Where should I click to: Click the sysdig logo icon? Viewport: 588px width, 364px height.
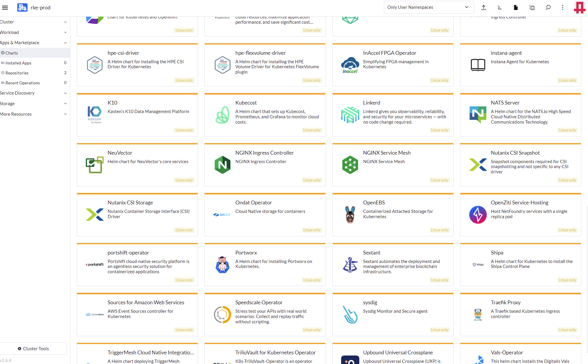[350, 315]
